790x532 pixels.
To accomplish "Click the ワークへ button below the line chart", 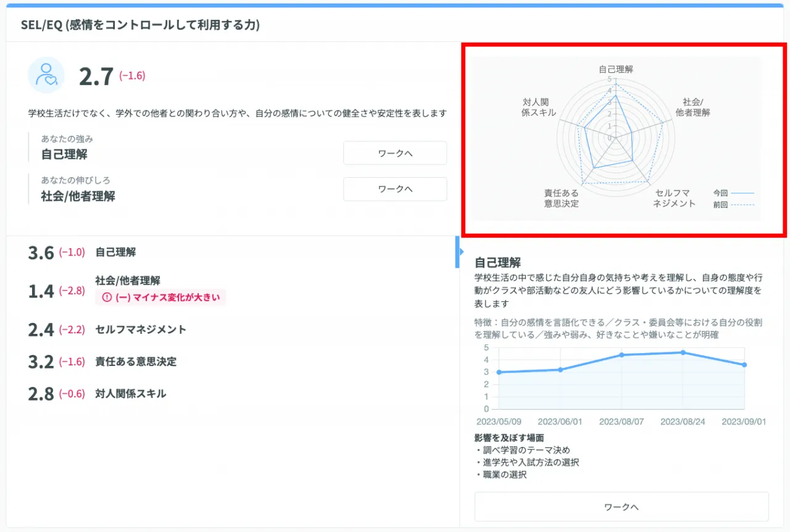I will coord(622,507).
